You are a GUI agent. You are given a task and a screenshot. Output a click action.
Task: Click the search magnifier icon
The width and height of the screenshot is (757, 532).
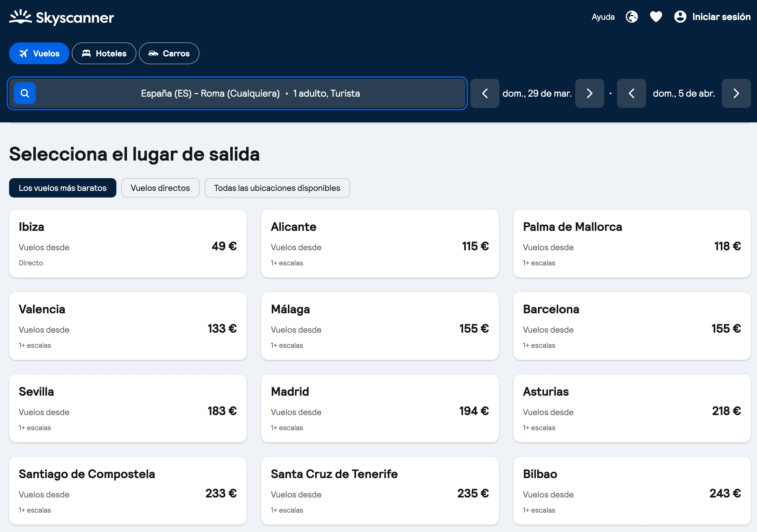pyautogui.click(x=25, y=93)
